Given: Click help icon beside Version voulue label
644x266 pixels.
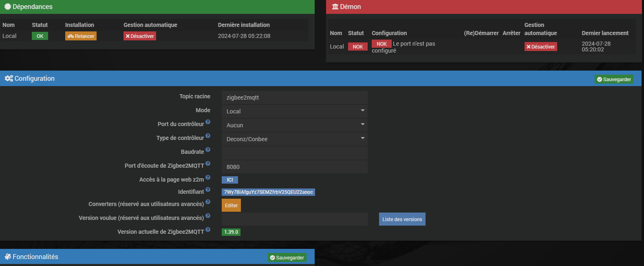Looking at the screenshot, I should (x=208, y=215).
